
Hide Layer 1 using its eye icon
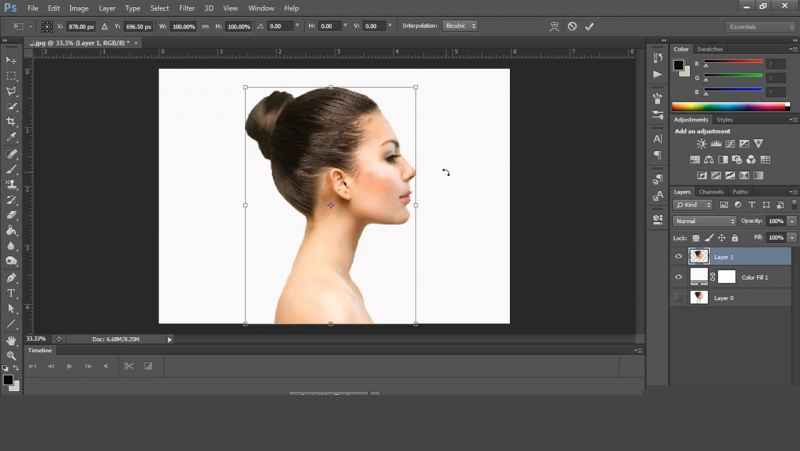pos(678,257)
